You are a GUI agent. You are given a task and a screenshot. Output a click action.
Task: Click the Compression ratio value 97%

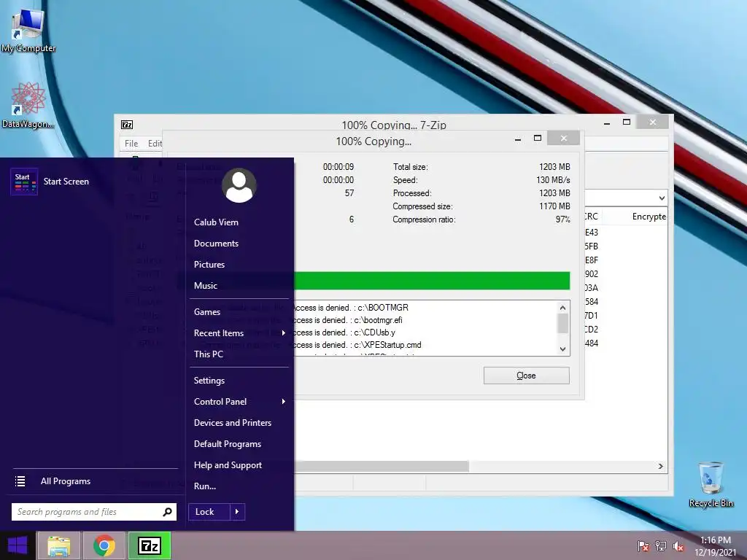[x=562, y=219]
